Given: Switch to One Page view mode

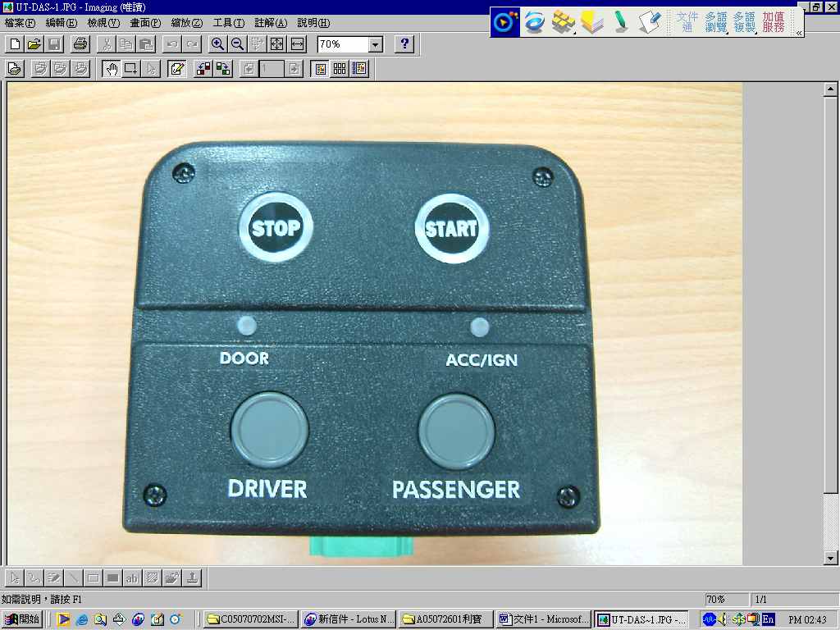Looking at the screenshot, I should coord(321,69).
